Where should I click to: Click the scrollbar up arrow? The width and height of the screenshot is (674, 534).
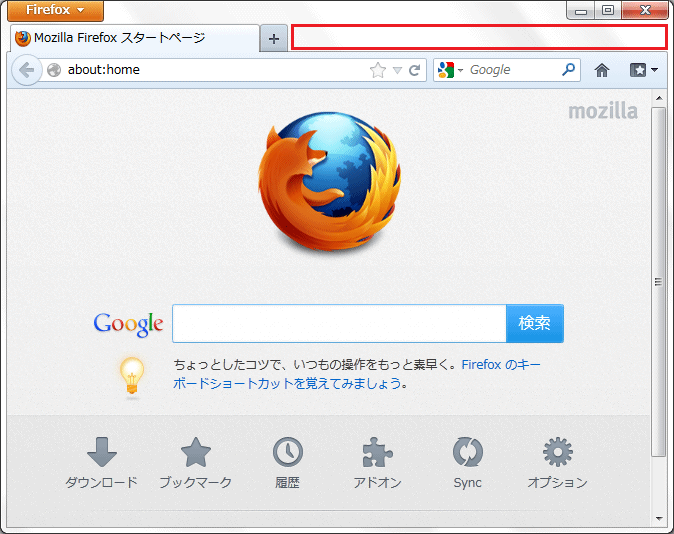pyautogui.click(x=659, y=98)
